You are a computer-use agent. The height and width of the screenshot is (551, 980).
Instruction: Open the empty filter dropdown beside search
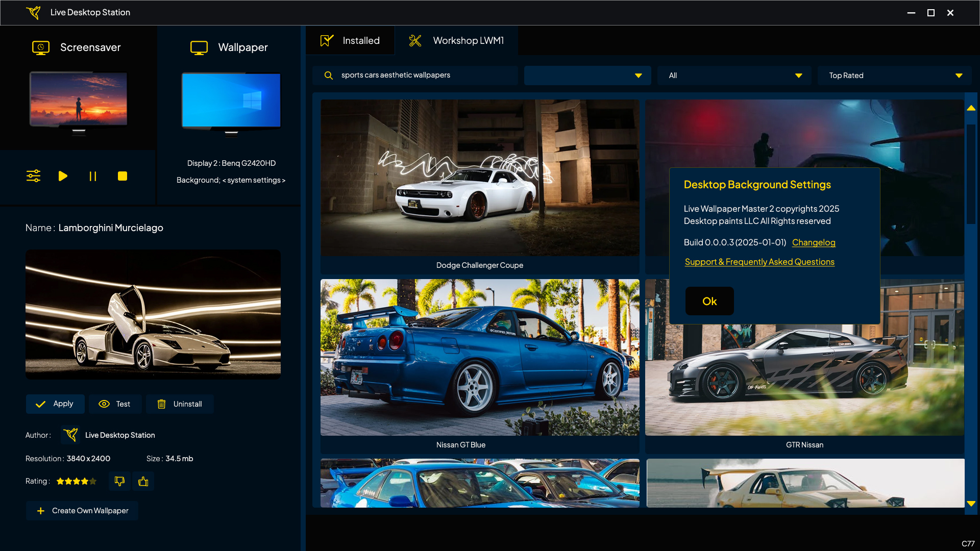click(x=587, y=75)
